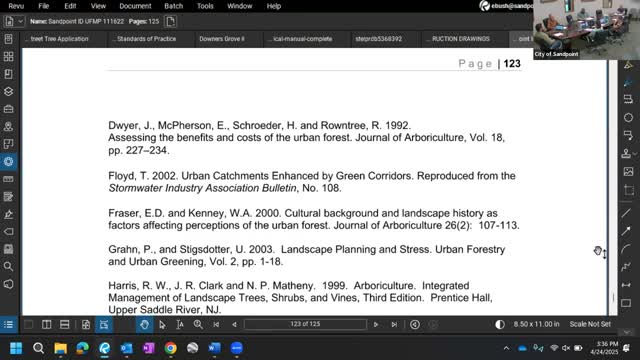Toggle the continuous scroll page mode
The width and height of the screenshot is (640, 360).
(104, 324)
